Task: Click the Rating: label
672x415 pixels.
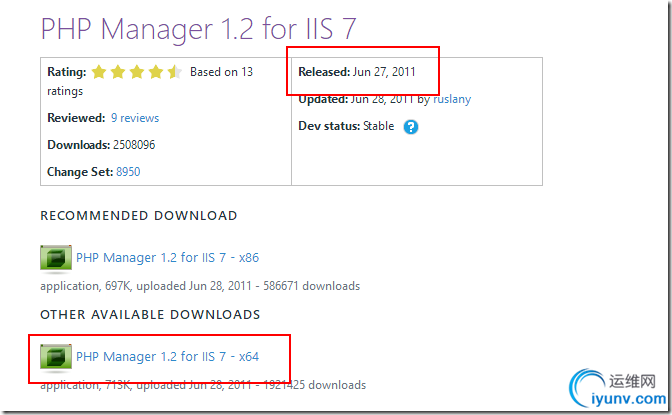Action: pyautogui.click(x=66, y=72)
